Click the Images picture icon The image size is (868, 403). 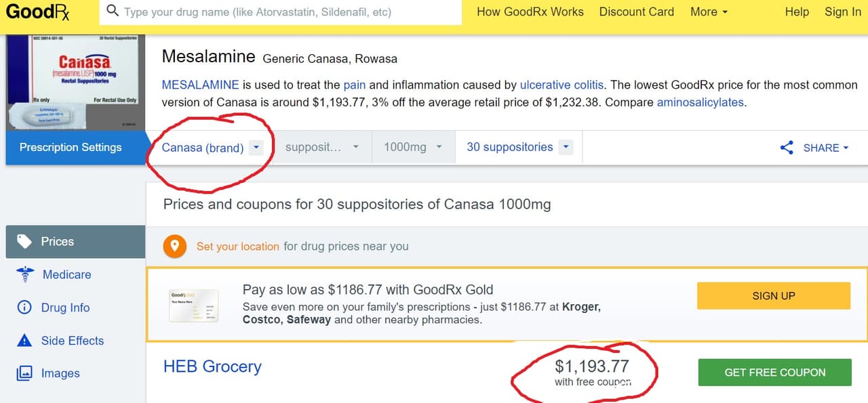click(24, 373)
